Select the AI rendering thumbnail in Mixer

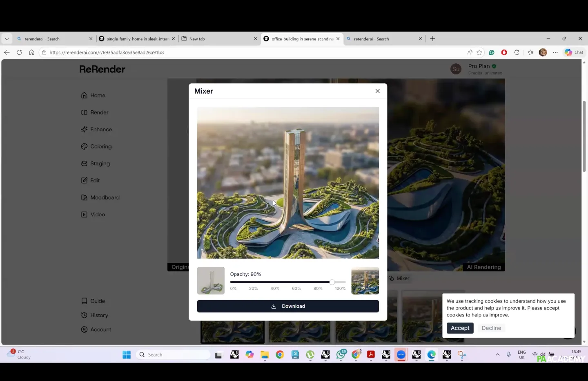point(365,281)
